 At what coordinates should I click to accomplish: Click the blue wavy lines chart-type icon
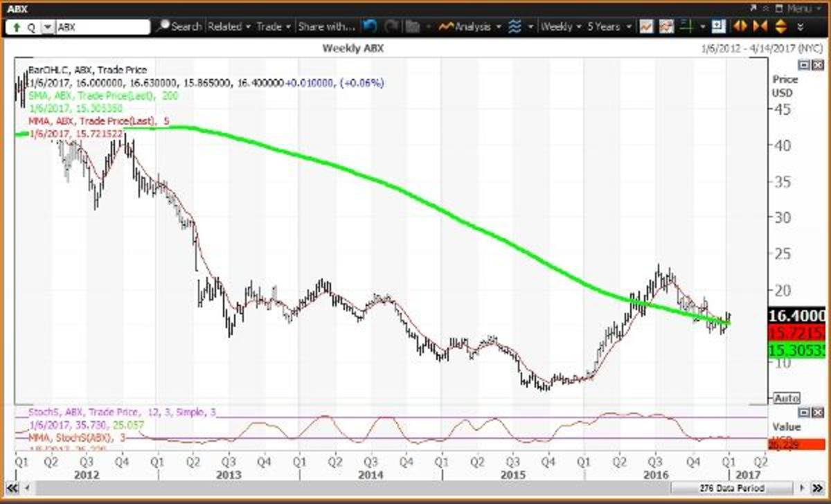[x=515, y=27]
